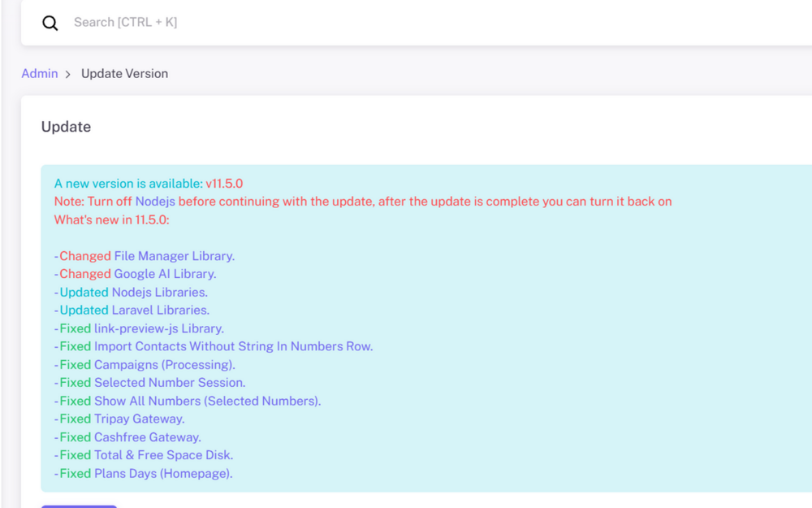The image size is (812, 508).
Task: Focus the Search [CTRL + K] field
Action: point(325,23)
